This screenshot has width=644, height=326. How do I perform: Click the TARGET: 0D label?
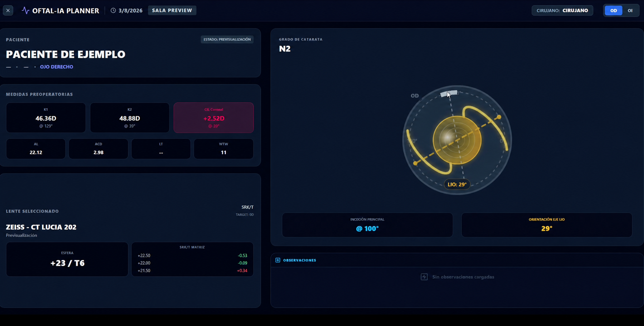pyautogui.click(x=245, y=215)
